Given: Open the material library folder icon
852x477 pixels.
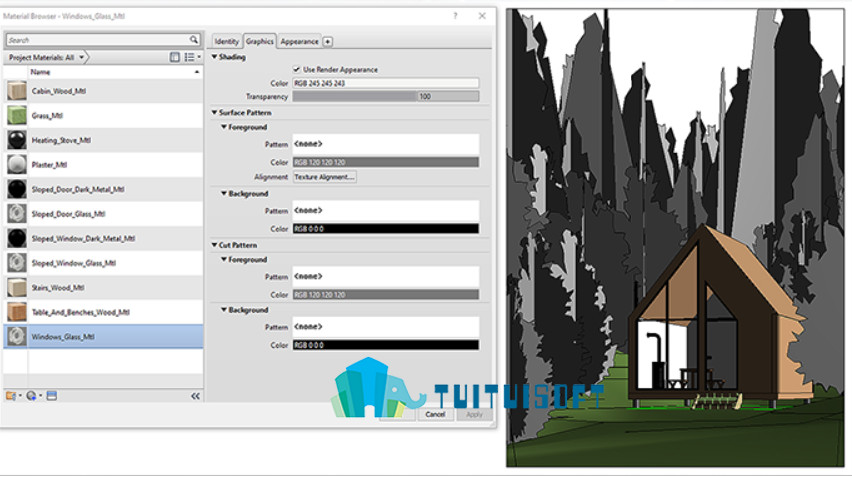Looking at the screenshot, I should [11, 396].
